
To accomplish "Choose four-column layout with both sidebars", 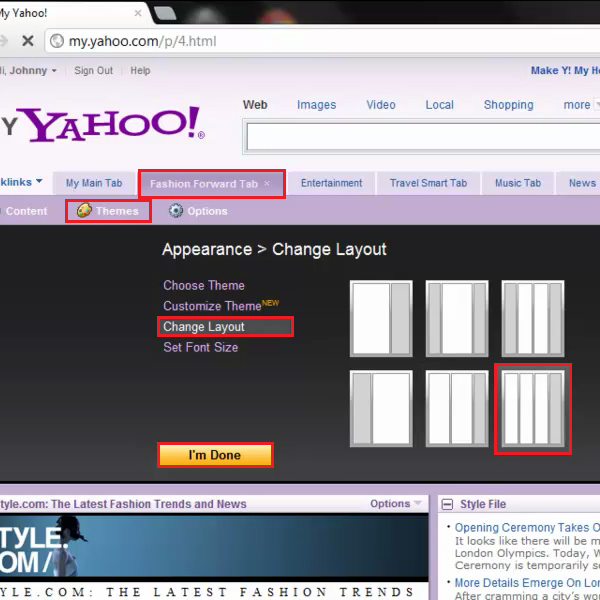I will click(x=533, y=318).
